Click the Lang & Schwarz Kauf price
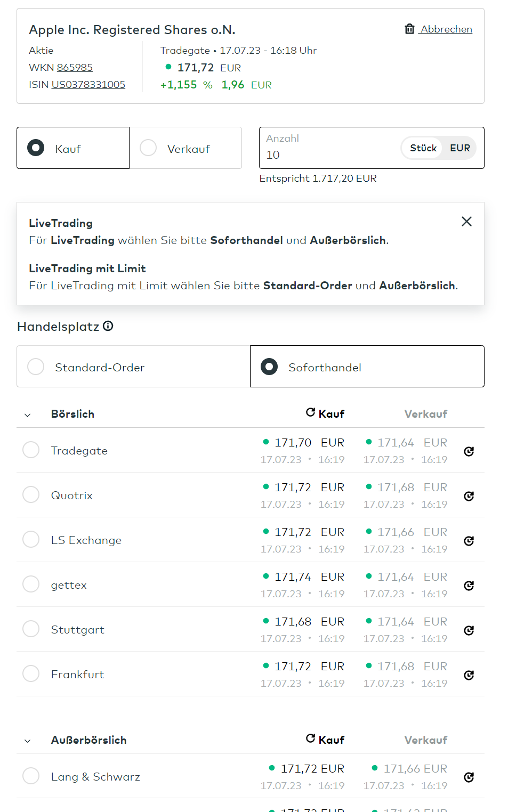The image size is (508, 812). point(312,769)
